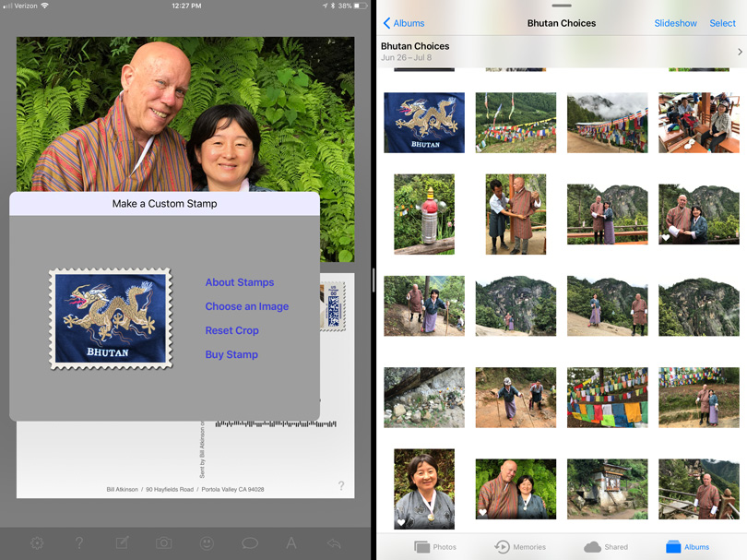
Task: Open the Bhutan dragon embroidery thumbnail in Photos
Action: (424, 123)
